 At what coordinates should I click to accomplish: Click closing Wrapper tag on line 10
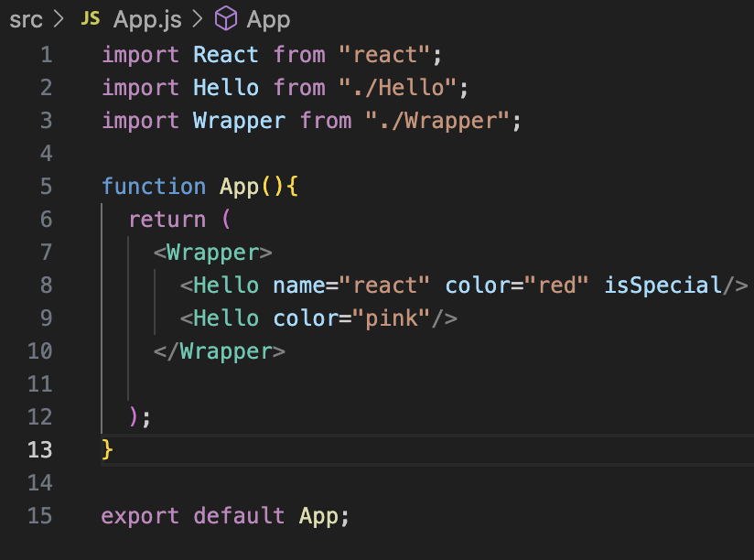(x=220, y=351)
